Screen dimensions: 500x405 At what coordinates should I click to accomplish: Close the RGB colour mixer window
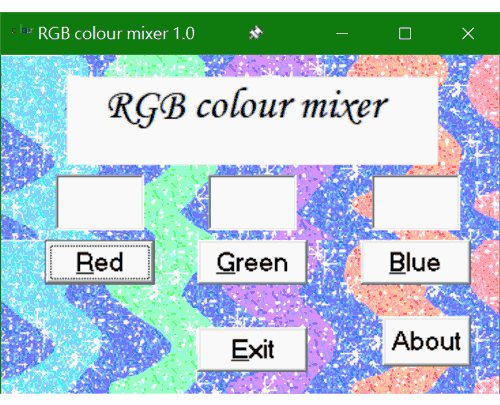pyautogui.click(x=468, y=33)
